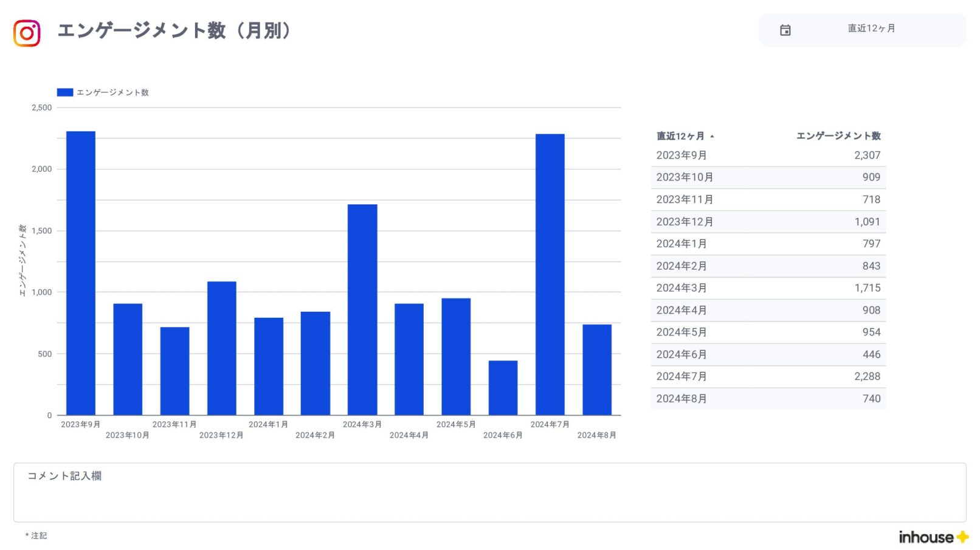
Task: Select the 2023年9月 bar in chart
Action: point(81,273)
